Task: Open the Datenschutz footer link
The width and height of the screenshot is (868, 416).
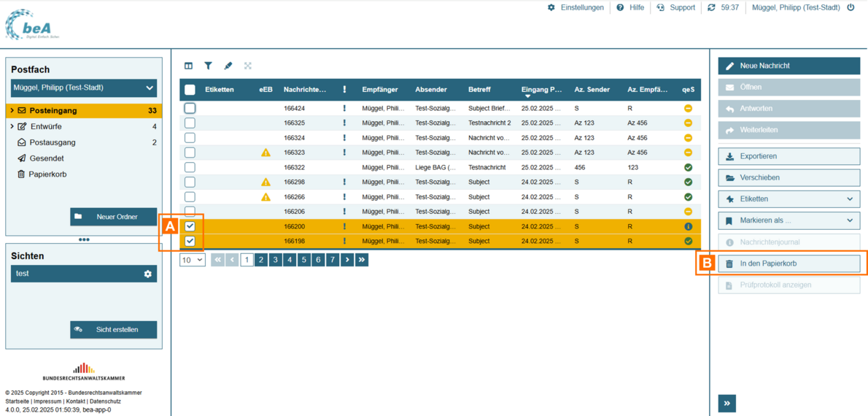Action: (x=105, y=401)
